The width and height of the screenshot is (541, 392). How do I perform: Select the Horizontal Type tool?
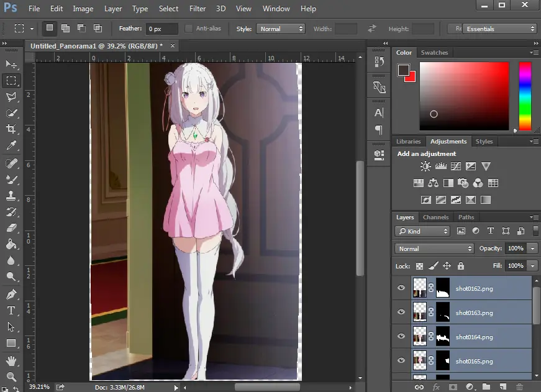point(11,311)
